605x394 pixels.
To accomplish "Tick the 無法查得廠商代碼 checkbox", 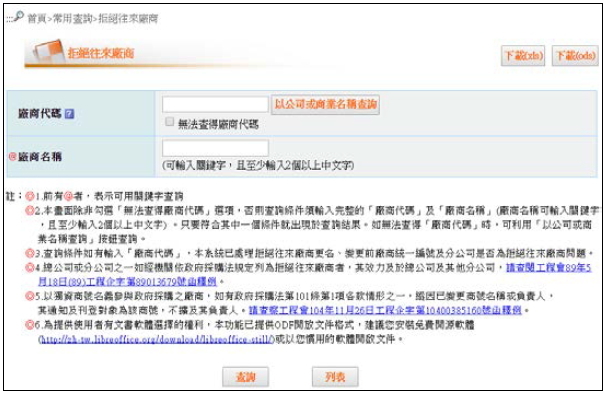I will coord(169,122).
